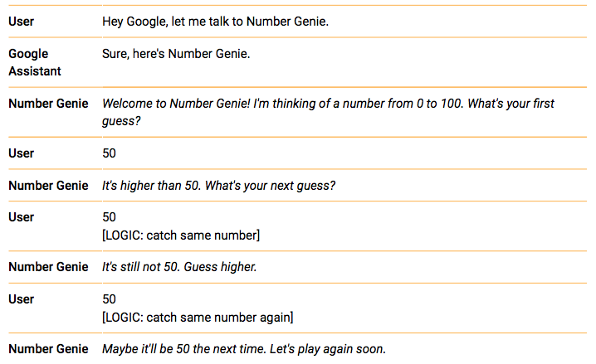Screen dimensions: 596x364
Task: Click 'It's higher than 50. What's your next guess?'
Action: pyautogui.click(x=218, y=186)
